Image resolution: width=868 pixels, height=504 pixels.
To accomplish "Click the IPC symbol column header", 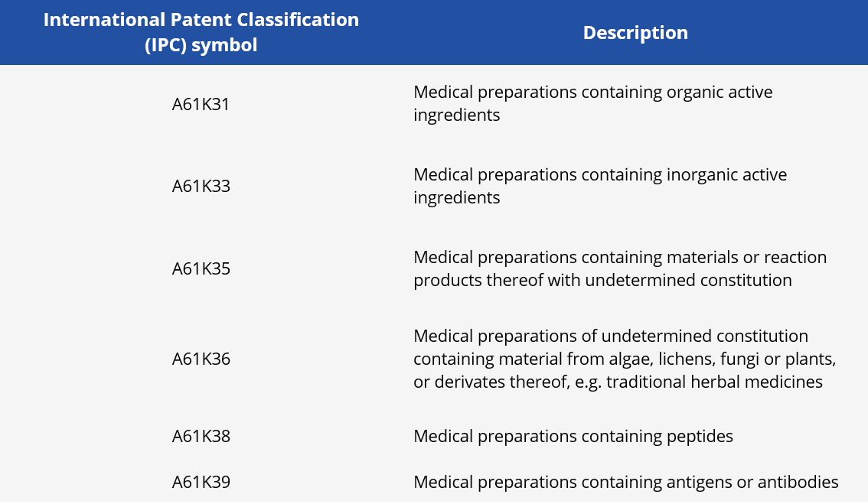I will pyautogui.click(x=201, y=32).
